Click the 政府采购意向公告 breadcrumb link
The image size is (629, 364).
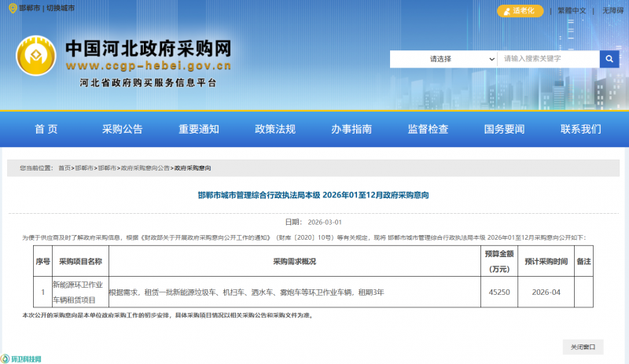[x=145, y=168]
